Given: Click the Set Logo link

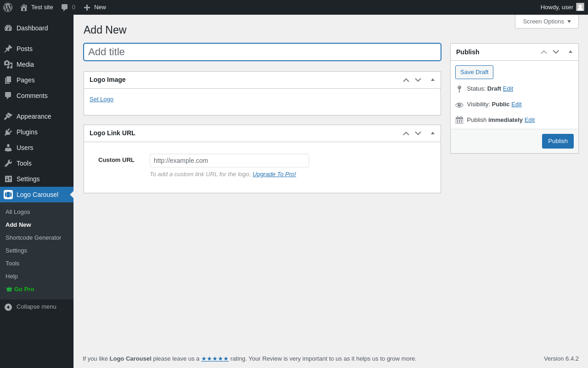Looking at the screenshot, I should pyautogui.click(x=102, y=99).
